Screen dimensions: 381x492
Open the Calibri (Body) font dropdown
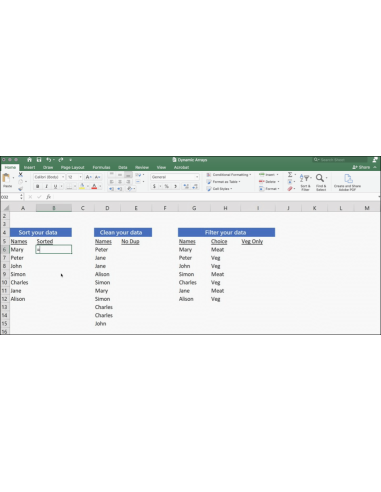tap(49, 177)
